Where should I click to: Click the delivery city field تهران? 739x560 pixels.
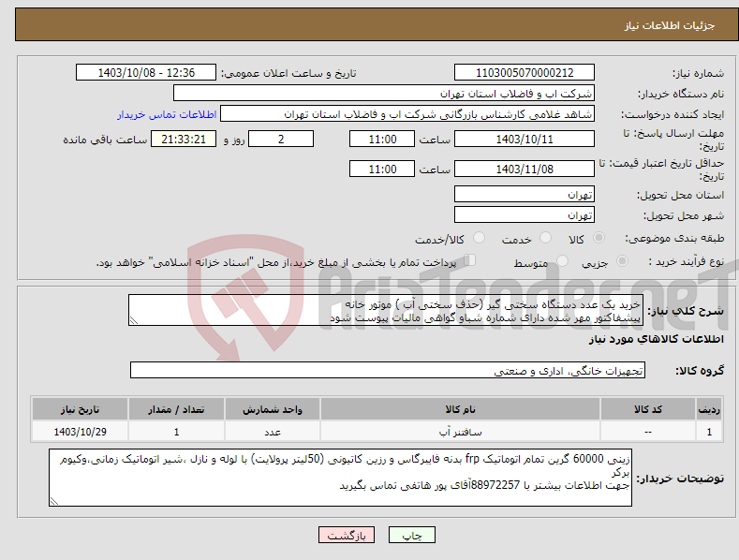[x=525, y=215]
